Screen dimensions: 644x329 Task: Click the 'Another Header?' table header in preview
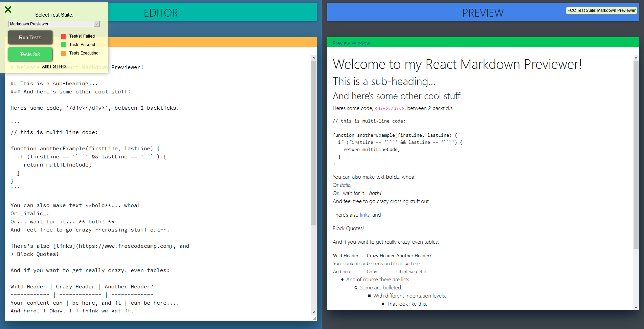coord(414,256)
